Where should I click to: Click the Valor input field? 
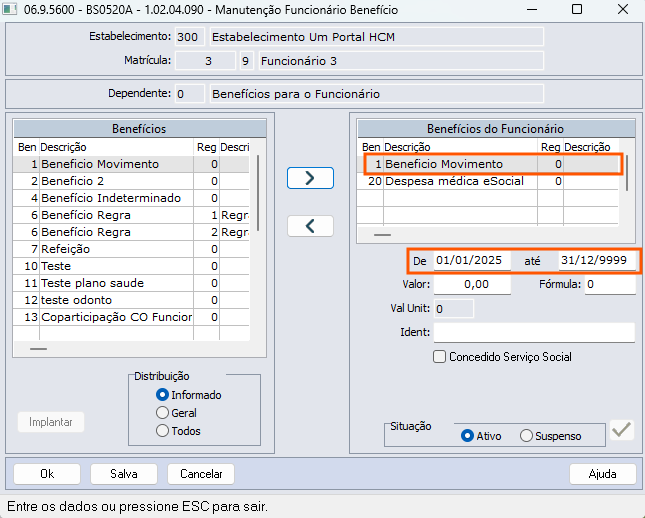472,284
